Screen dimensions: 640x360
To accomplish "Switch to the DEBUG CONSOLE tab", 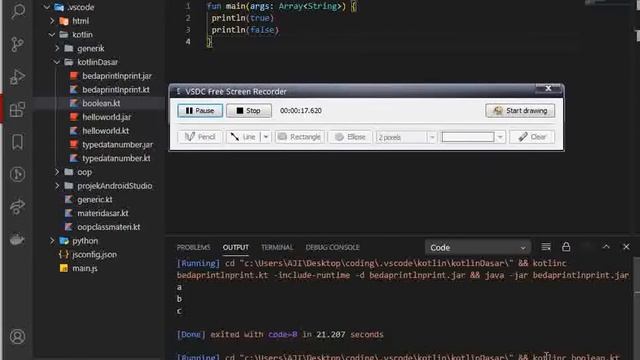I will tap(333, 247).
